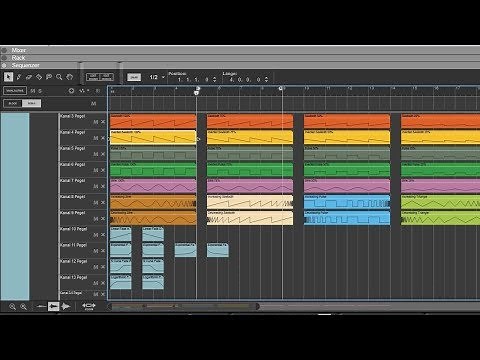Switch to Song view
This screenshot has width=480, height=360.
[x=32, y=103]
